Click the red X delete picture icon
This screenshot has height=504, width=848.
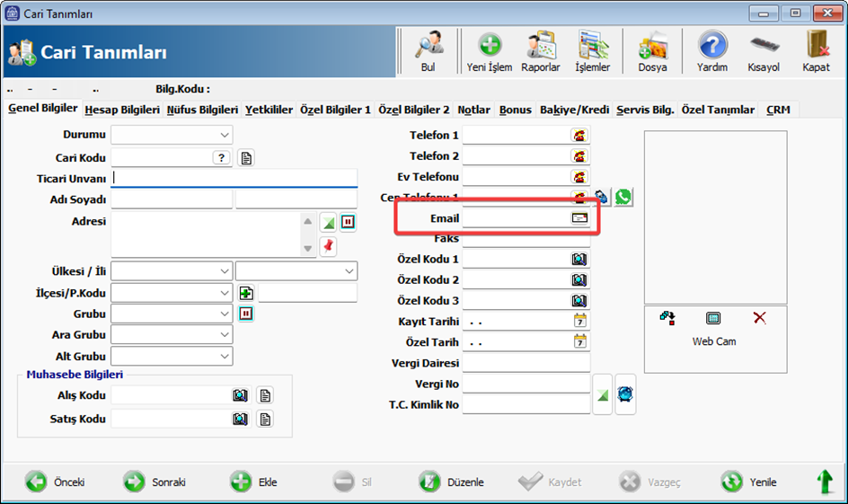click(759, 318)
